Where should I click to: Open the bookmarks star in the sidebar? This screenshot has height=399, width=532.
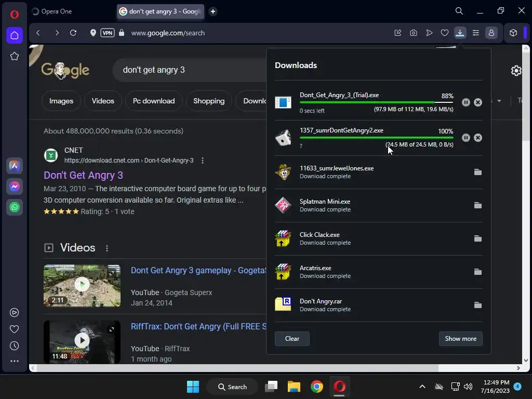tap(14, 56)
